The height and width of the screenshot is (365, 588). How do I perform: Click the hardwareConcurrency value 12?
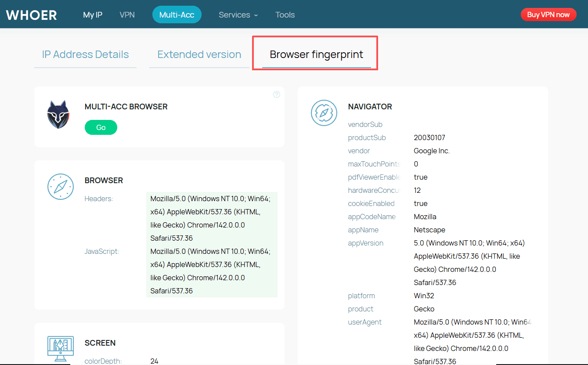pos(417,190)
